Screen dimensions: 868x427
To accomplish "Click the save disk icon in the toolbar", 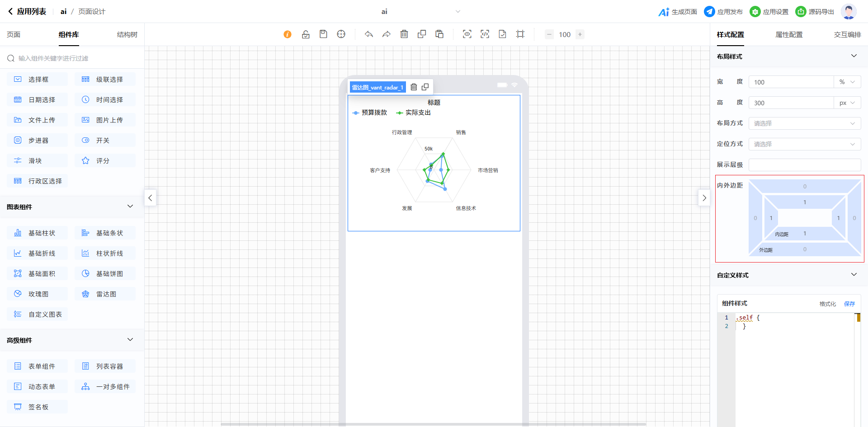I will tap(323, 34).
